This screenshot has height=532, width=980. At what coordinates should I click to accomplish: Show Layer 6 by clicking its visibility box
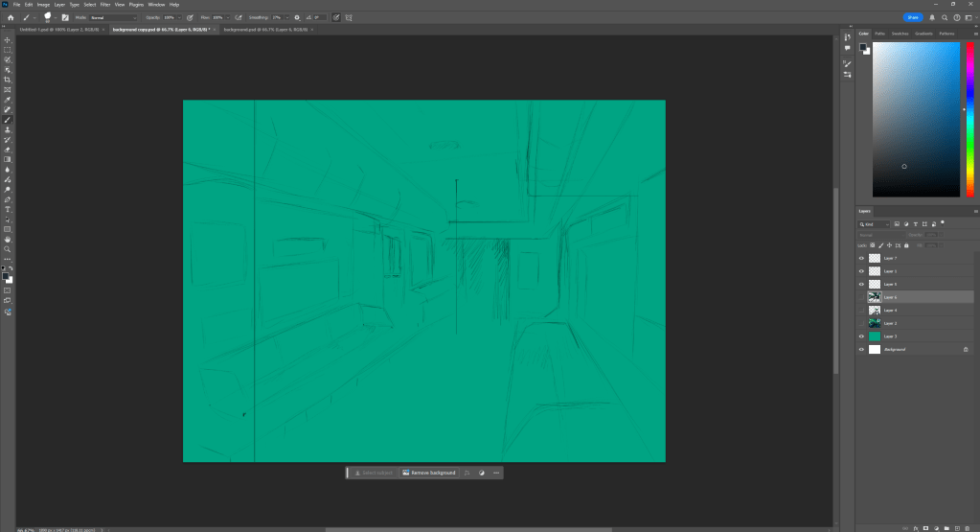pos(861,298)
